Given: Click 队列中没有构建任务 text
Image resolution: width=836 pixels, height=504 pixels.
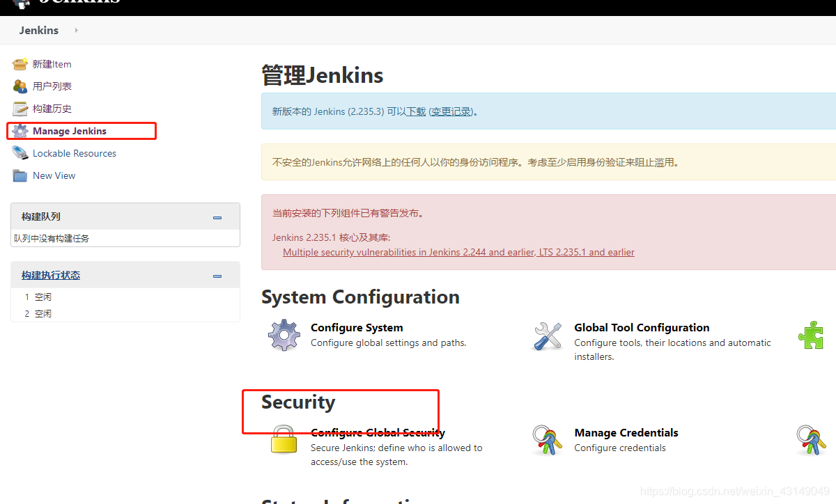Looking at the screenshot, I should pyautogui.click(x=52, y=238).
